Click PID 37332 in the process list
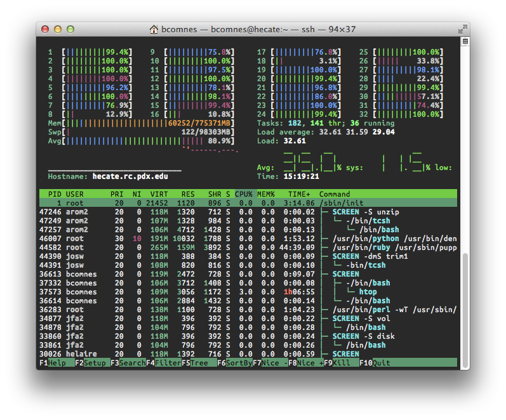506x420 pixels. point(50,283)
